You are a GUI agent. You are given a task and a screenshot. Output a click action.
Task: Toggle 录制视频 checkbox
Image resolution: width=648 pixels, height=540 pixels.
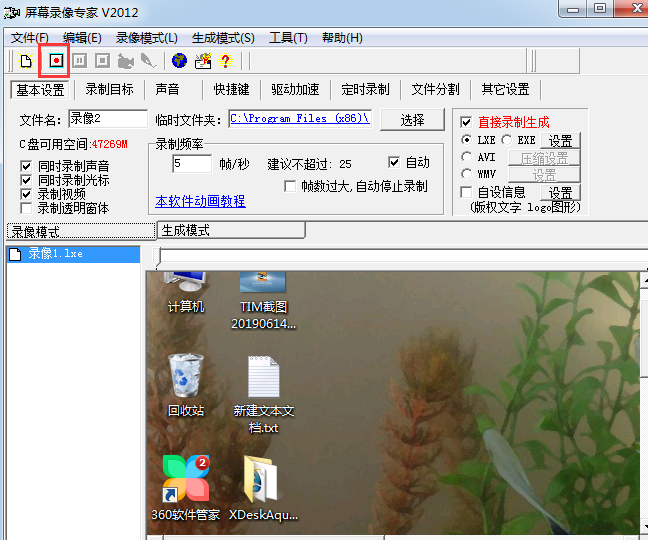pos(26,194)
